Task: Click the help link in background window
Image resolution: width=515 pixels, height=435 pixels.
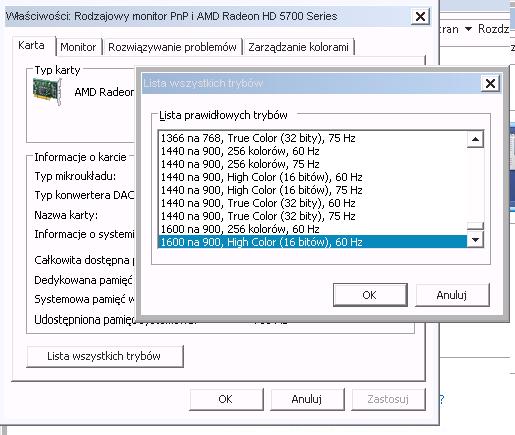Action: 442,399
